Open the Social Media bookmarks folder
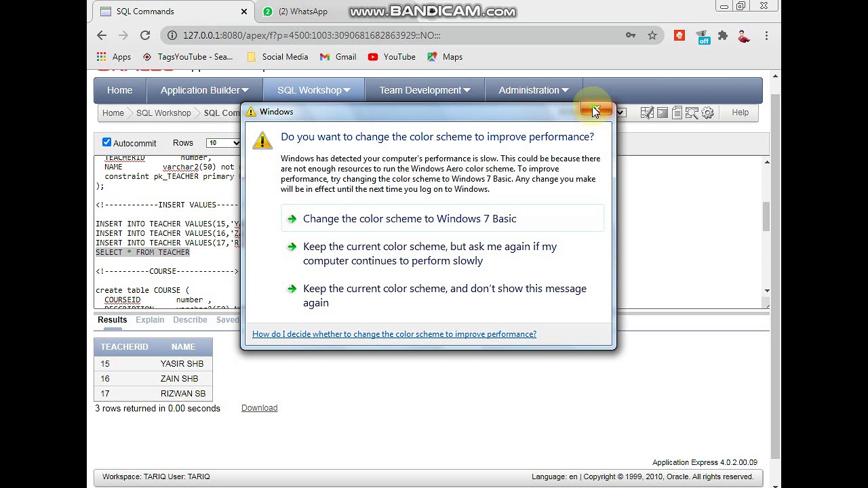This screenshot has width=868, height=488. pos(277,57)
